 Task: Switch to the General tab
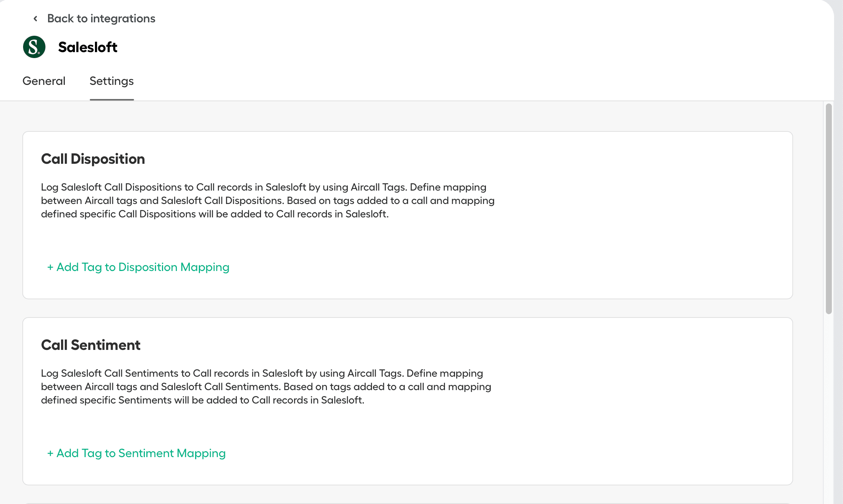44,81
